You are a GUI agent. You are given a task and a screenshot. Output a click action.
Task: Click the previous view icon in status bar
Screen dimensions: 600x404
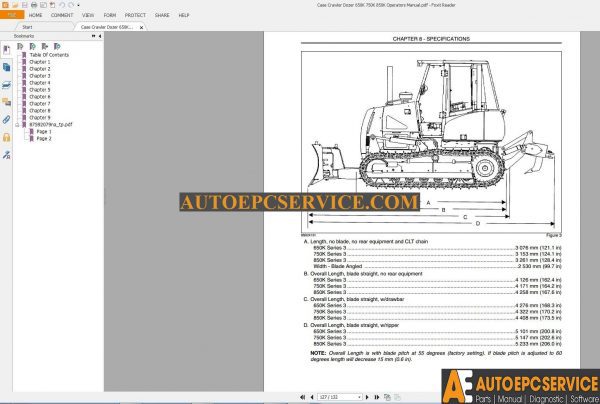pos(387,397)
